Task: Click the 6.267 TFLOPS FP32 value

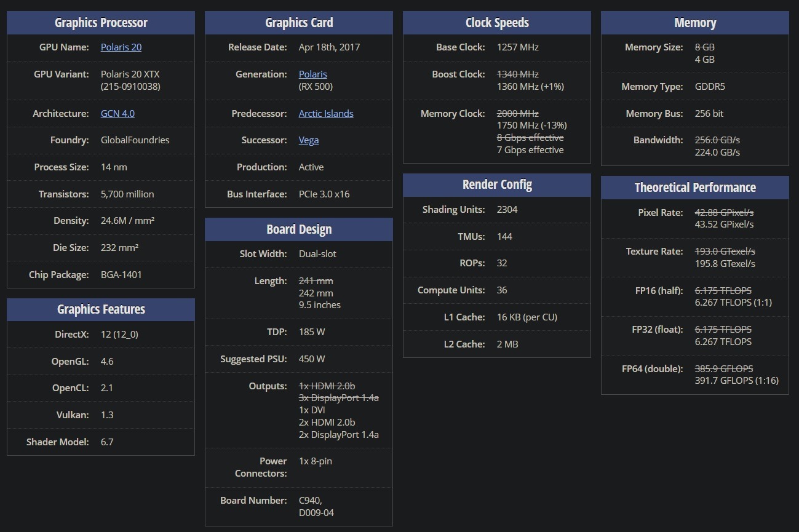Action: point(723,342)
